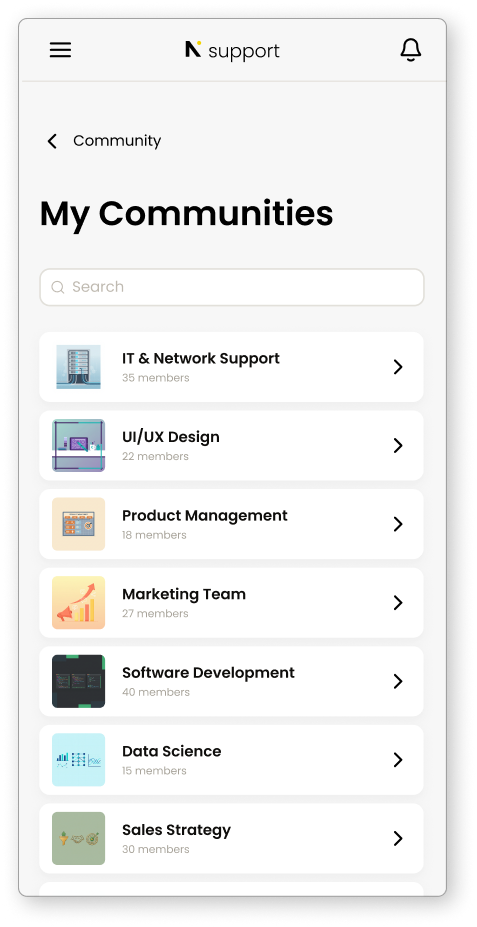Expand Marketing Team via its chevron

(x=398, y=603)
